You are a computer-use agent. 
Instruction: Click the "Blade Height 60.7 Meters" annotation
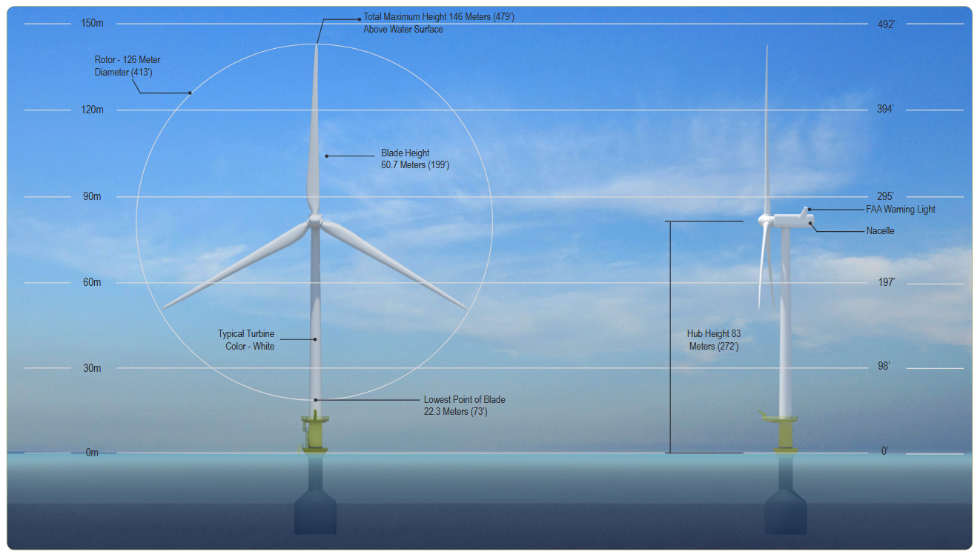point(414,159)
